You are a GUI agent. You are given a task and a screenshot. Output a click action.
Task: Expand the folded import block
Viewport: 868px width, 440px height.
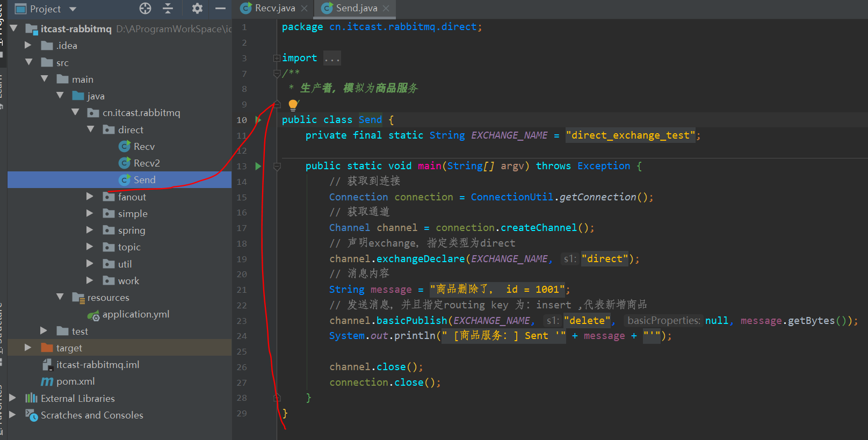(277, 58)
